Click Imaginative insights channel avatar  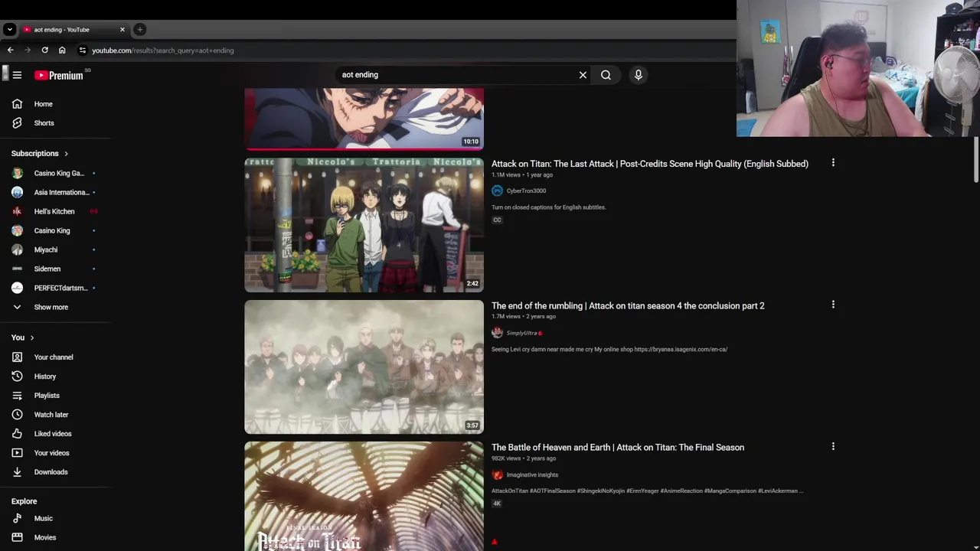coord(497,474)
